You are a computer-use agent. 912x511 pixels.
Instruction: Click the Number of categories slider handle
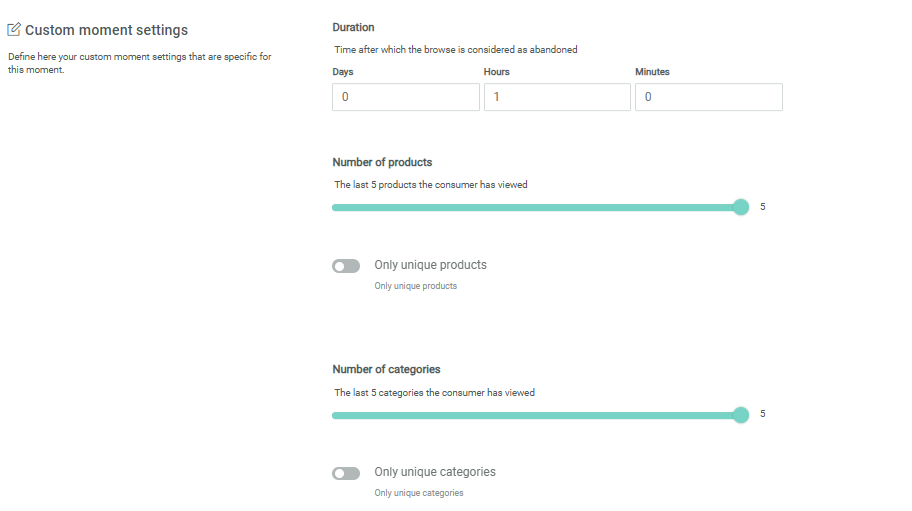click(x=741, y=415)
